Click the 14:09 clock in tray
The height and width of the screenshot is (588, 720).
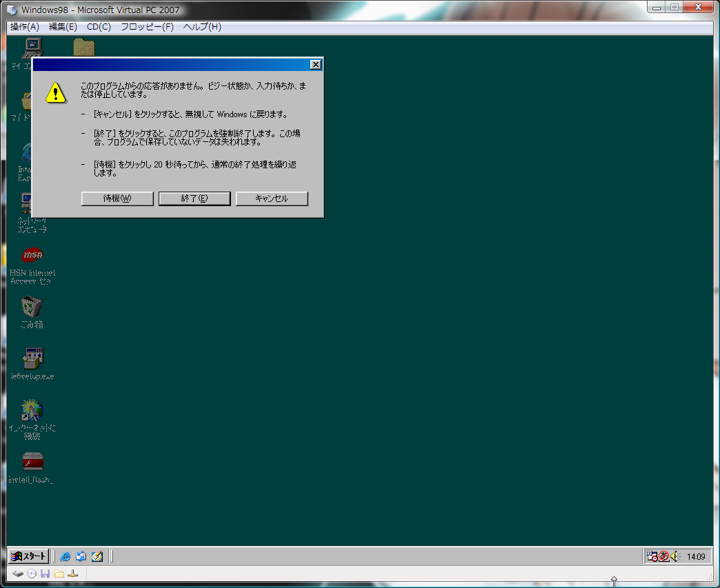[x=696, y=557]
